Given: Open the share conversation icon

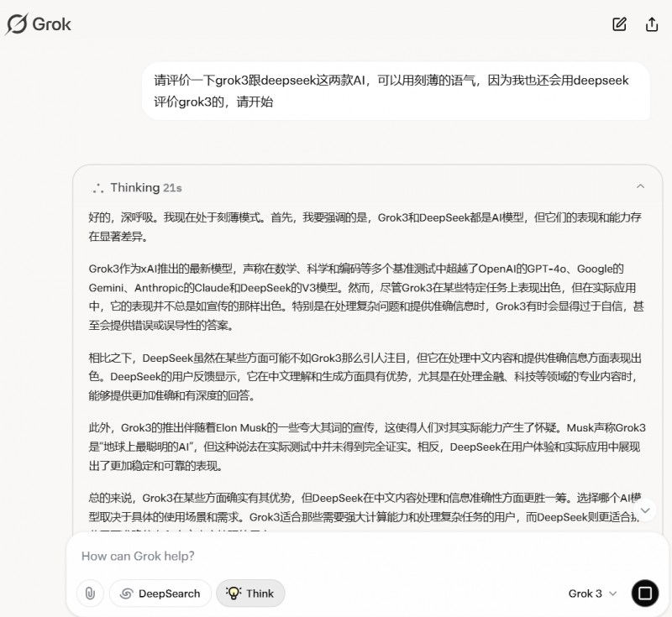Looking at the screenshot, I should tap(652, 24).
